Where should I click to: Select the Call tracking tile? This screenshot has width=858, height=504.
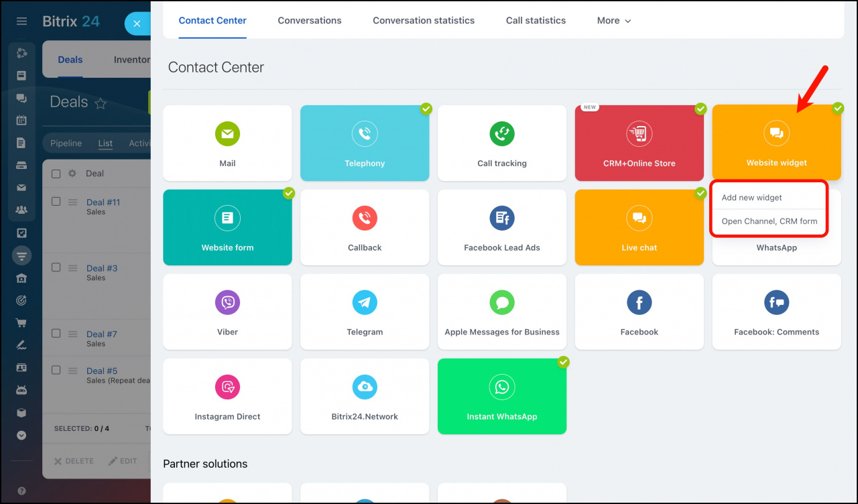pos(502,143)
